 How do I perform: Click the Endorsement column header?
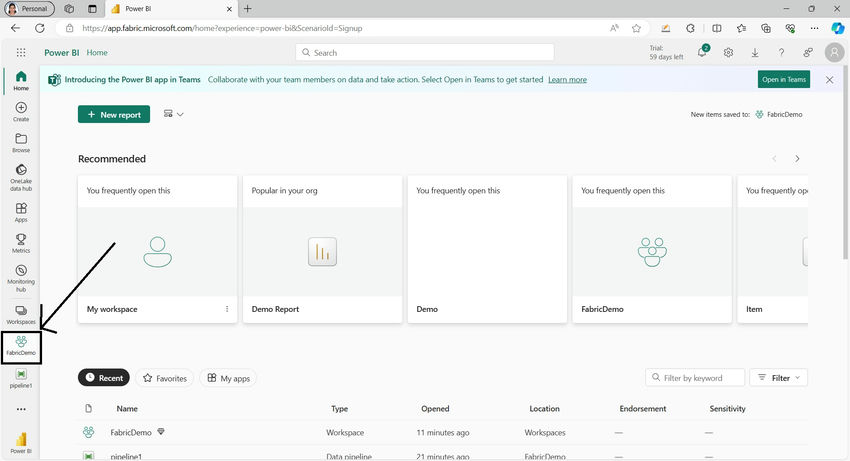click(642, 408)
